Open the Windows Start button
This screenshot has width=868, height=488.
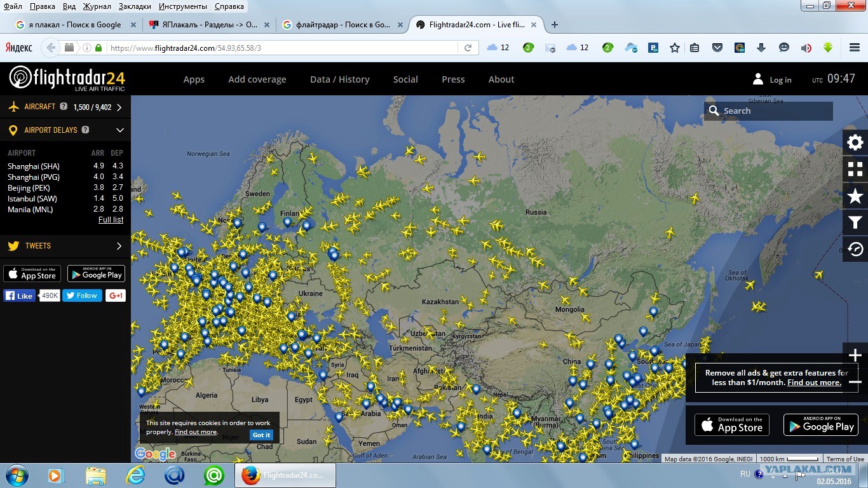click(x=15, y=475)
